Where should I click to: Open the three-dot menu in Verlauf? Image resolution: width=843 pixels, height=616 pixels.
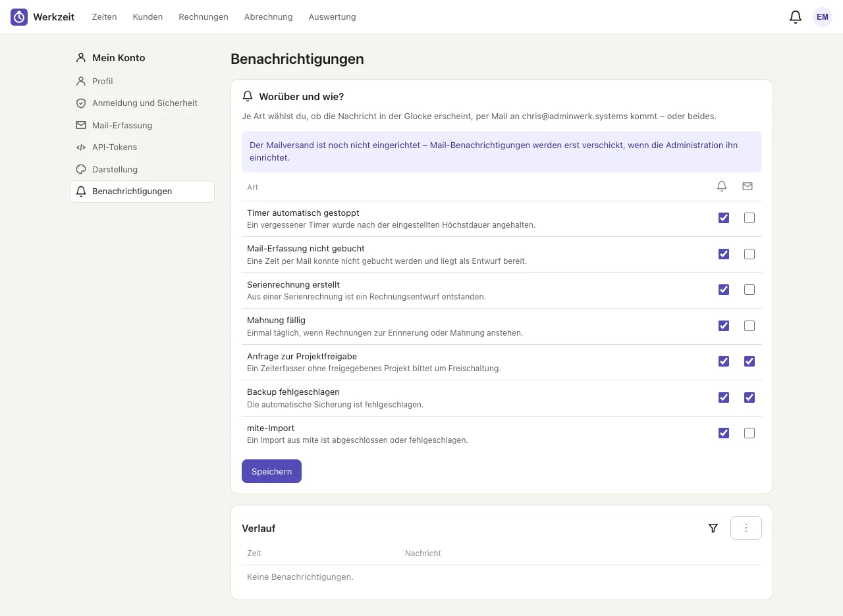[746, 528]
